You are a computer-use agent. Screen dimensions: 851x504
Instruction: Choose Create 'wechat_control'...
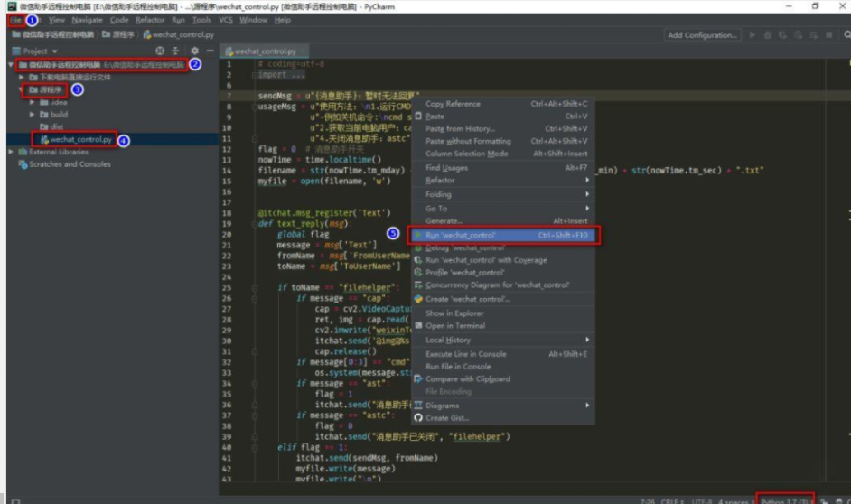click(504, 299)
